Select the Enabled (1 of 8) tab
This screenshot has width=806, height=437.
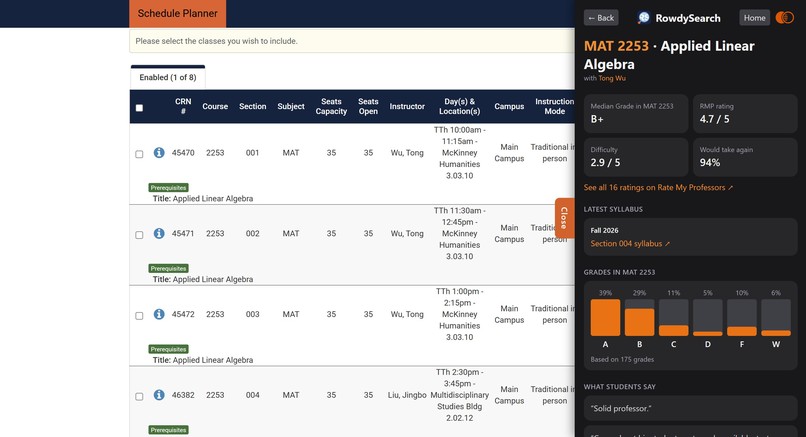(x=168, y=77)
